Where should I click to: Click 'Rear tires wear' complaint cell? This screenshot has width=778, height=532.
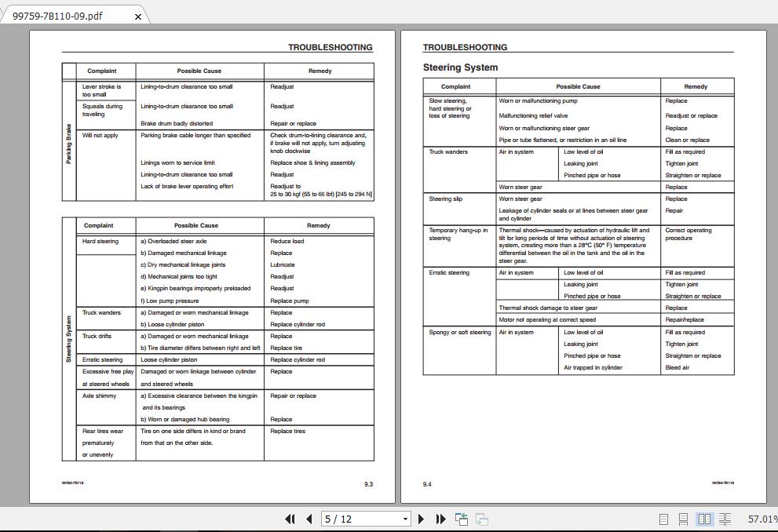(x=103, y=443)
